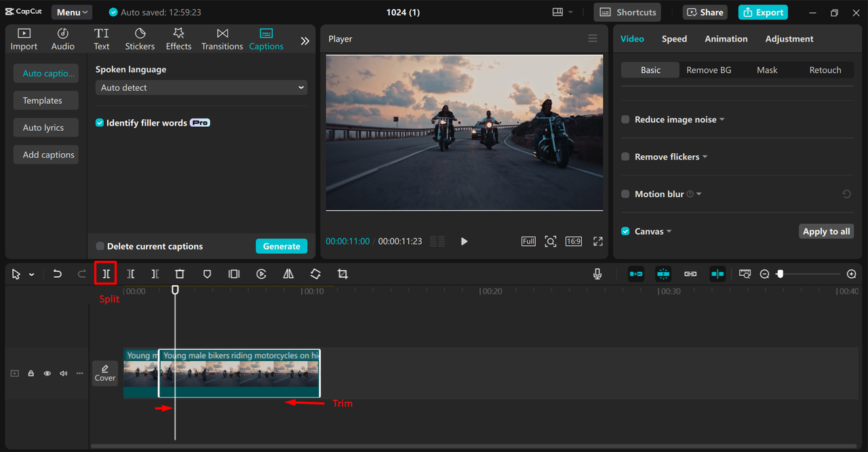Undo the last timeline action
Image resolution: width=868 pixels, height=452 pixels.
point(58,274)
